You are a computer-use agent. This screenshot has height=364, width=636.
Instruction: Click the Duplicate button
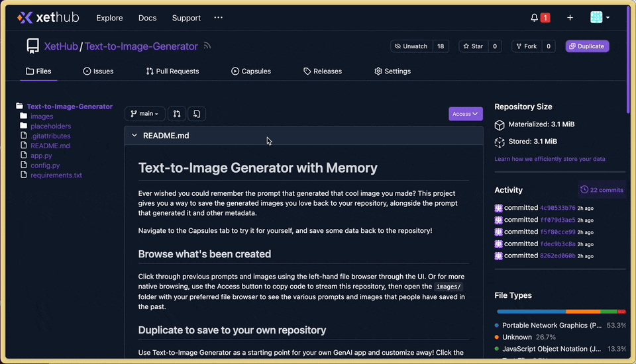(x=587, y=46)
